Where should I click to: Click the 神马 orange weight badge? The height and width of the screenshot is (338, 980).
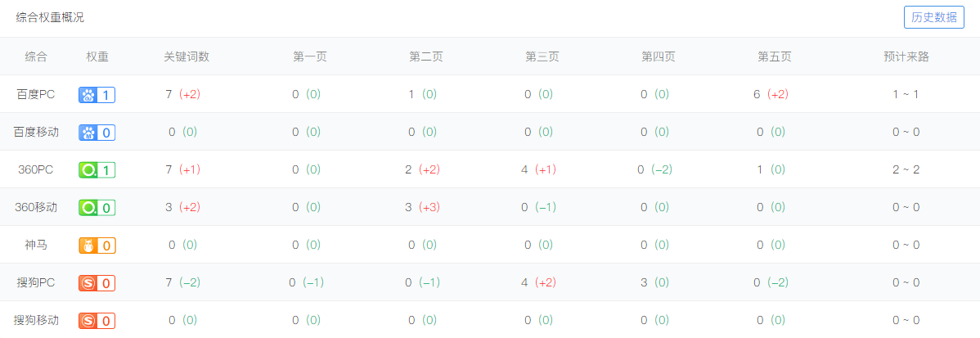pos(97,246)
